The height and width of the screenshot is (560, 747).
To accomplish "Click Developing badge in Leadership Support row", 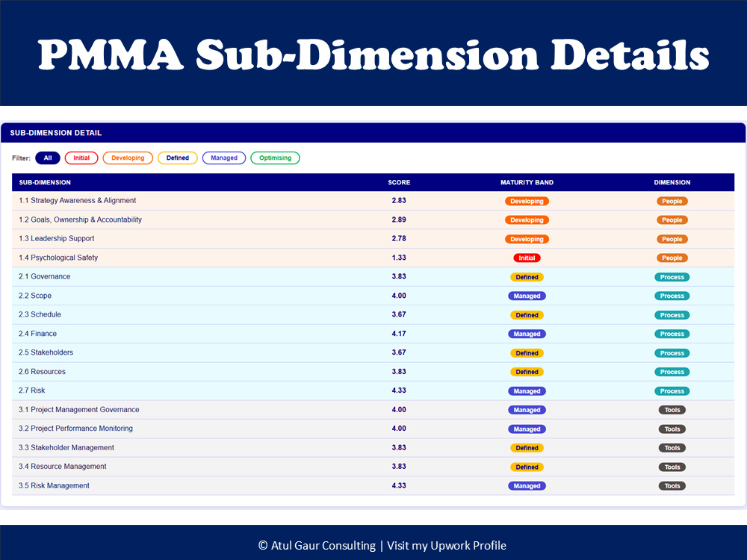I will (527, 239).
